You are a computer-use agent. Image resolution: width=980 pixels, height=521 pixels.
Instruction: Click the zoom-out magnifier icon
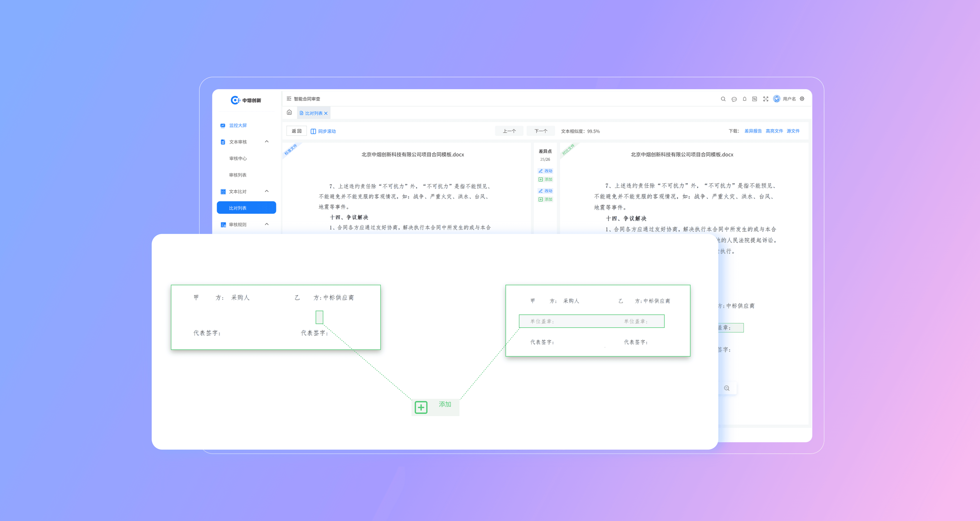(727, 388)
